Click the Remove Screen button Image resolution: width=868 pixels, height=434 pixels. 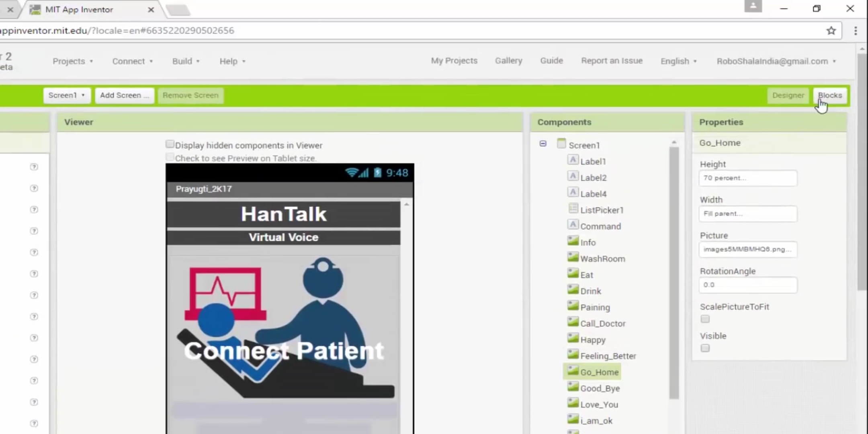190,95
